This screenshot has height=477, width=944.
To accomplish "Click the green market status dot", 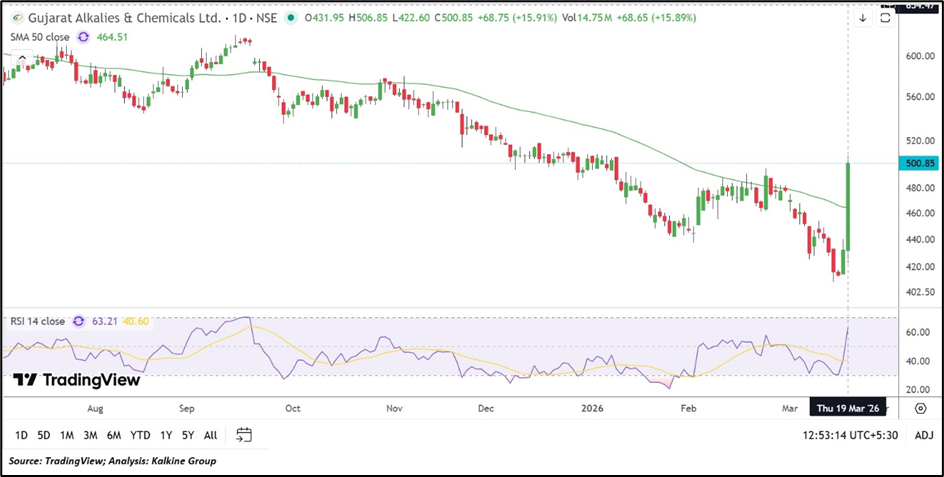I will [x=290, y=18].
